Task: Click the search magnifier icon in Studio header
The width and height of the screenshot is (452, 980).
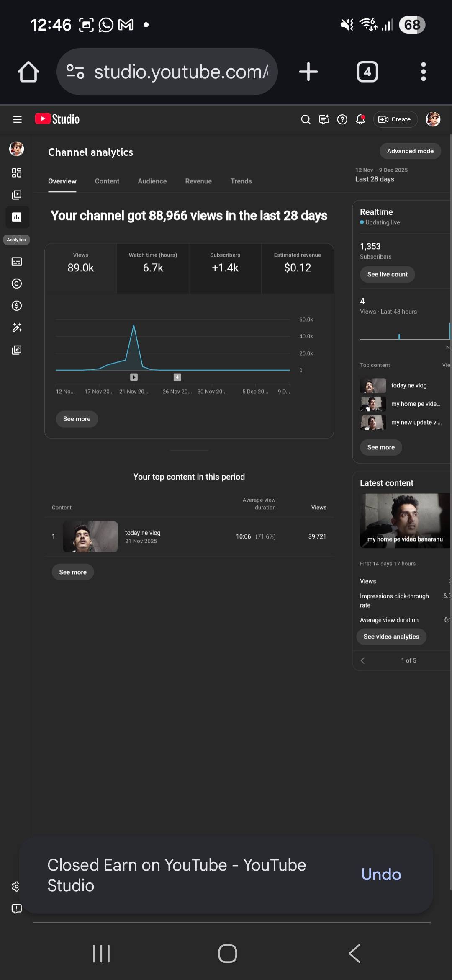Action: (x=306, y=119)
